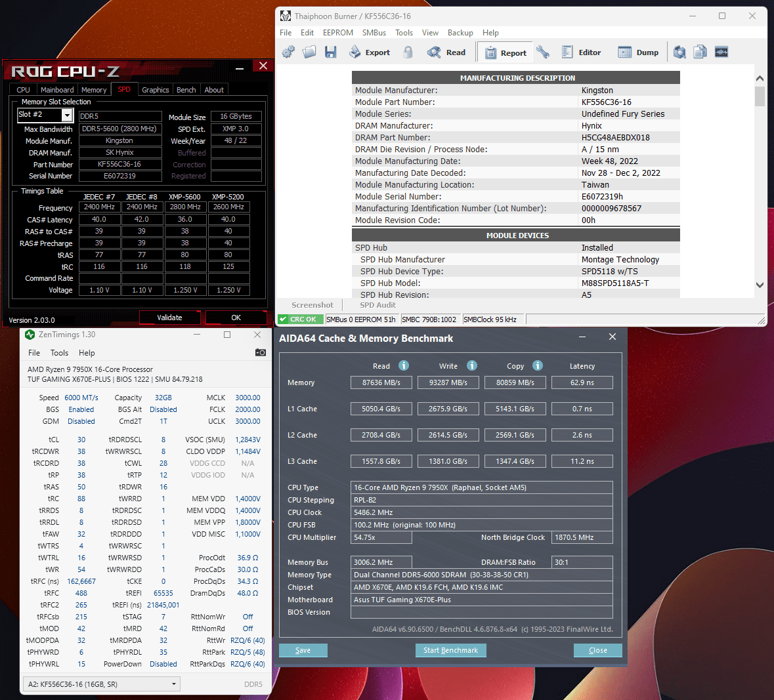Click the Thaiphoon report scrollbar thumb

pos(760,96)
